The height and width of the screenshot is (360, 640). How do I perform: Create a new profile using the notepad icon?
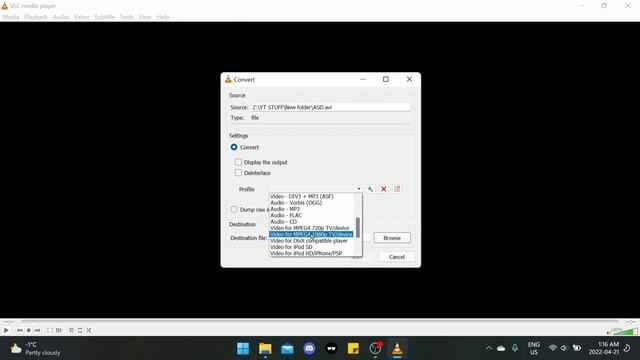point(397,189)
